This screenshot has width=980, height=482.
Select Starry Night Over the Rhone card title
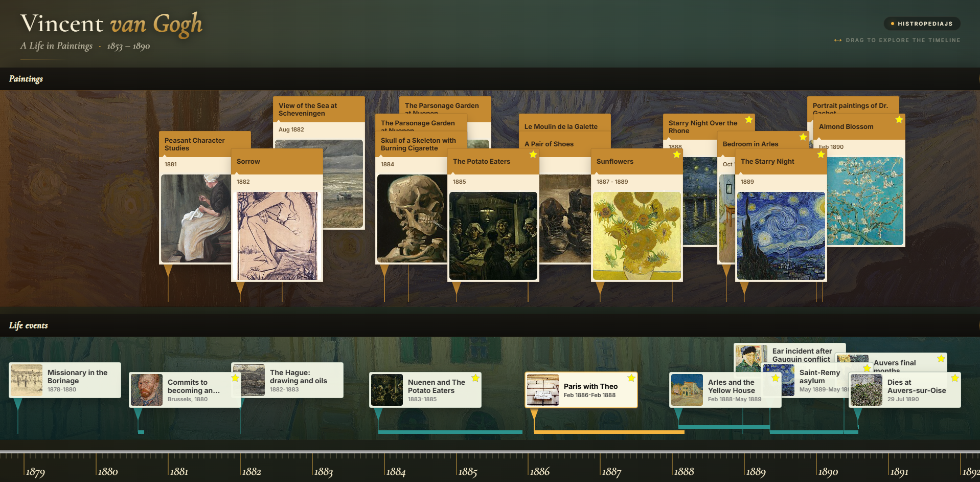pos(703,127)
